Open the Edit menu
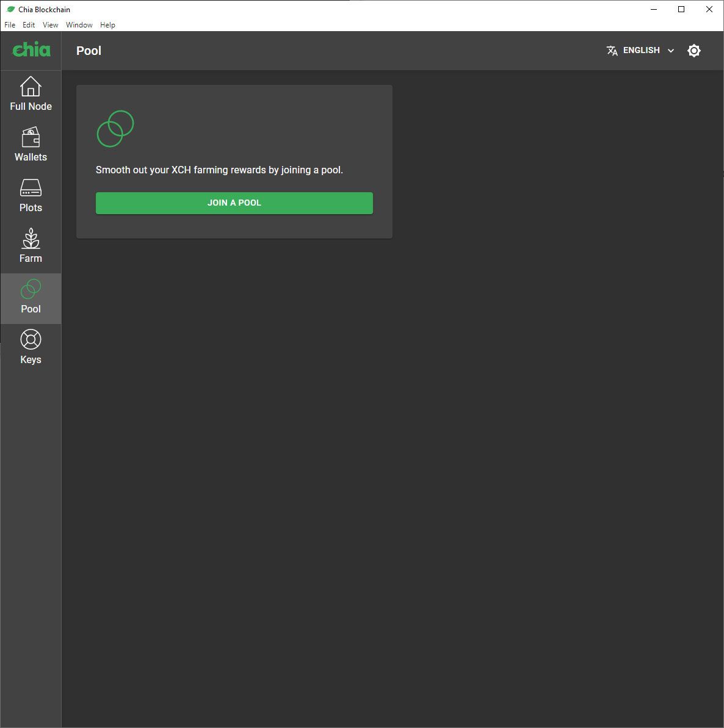This screenshot has height=728, width=724. (29, 25)
